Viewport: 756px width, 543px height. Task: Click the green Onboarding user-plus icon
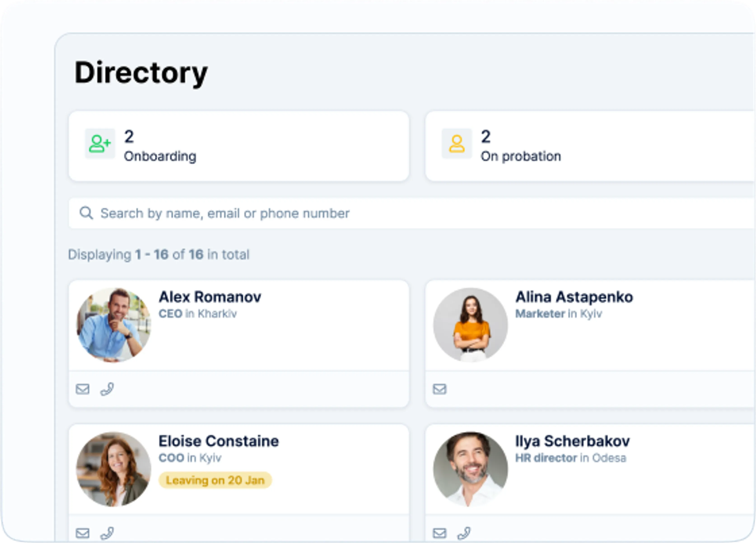coord(100,143)
